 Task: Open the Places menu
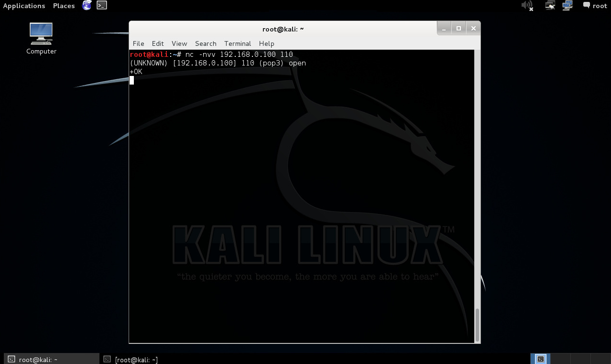[x=64, y=6]
